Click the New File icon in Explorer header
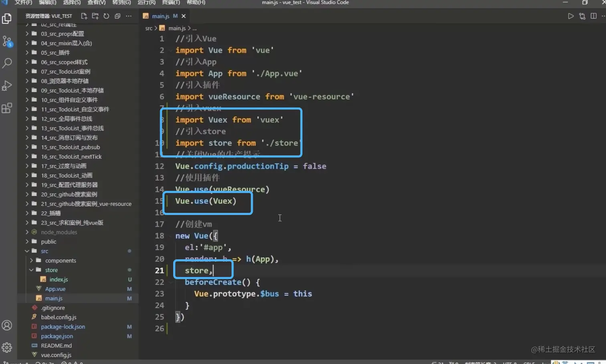Image resolution: width=606 pixels, height=364 pixels. click(x=84, y=16)
